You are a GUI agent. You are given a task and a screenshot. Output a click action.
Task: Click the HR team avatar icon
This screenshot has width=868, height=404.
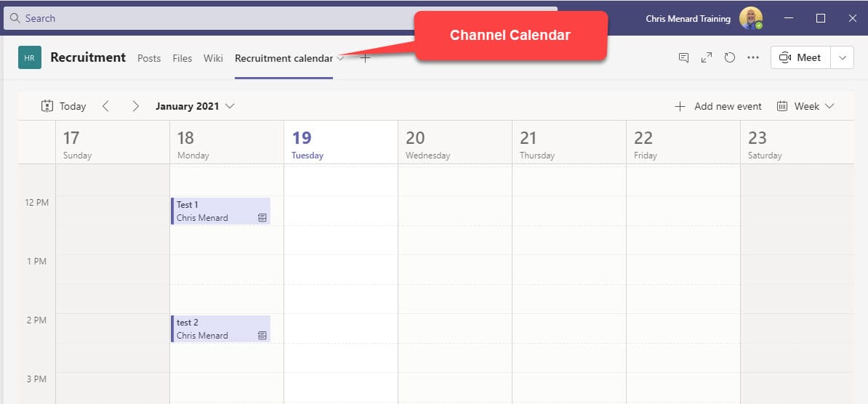[x=30, y=58]
